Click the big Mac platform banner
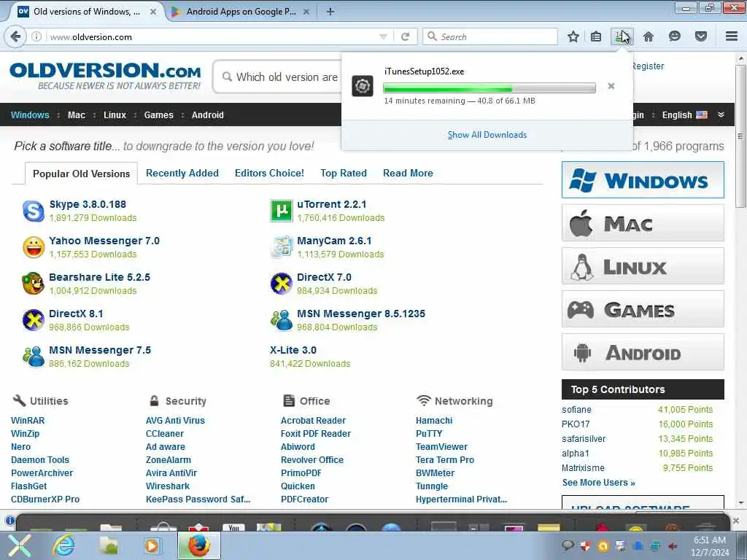Image resolution: width=747 pixels, height=560 pixels. click(643, 223)
